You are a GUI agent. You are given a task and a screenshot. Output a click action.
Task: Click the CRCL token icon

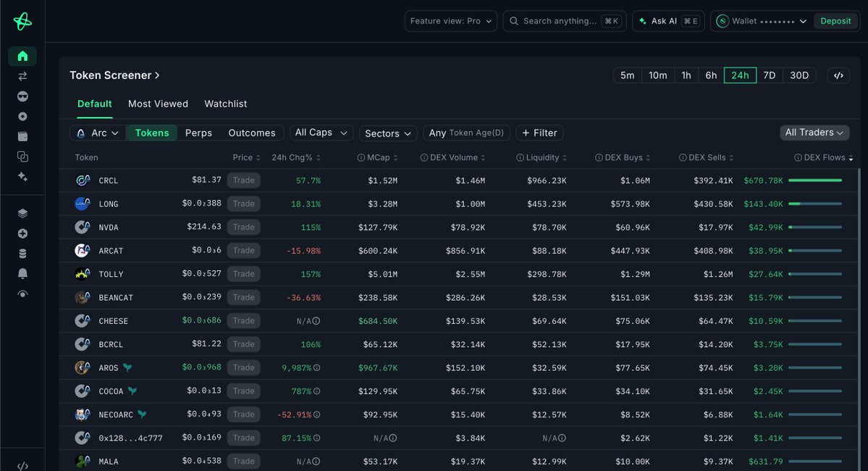tap(83, 180)
